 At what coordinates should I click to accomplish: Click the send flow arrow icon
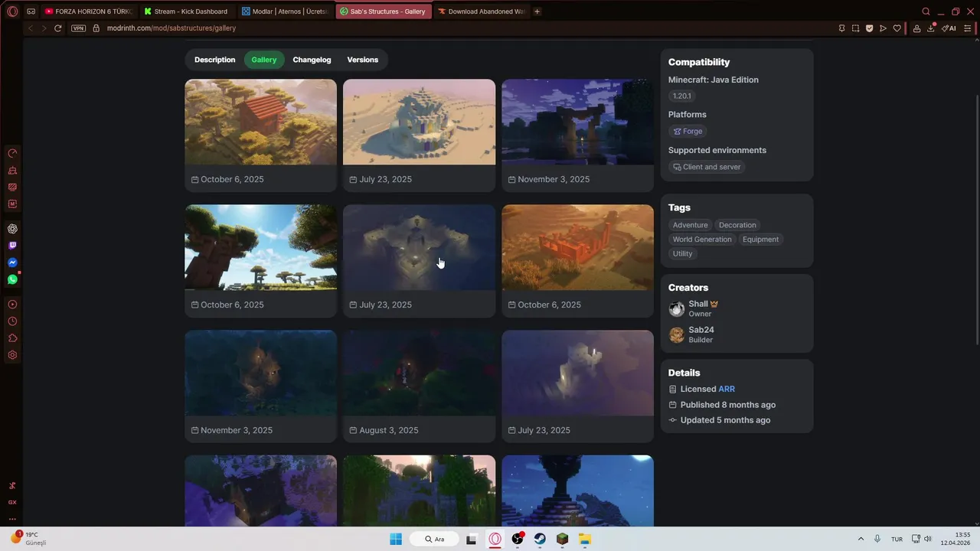tap(883, 28)
